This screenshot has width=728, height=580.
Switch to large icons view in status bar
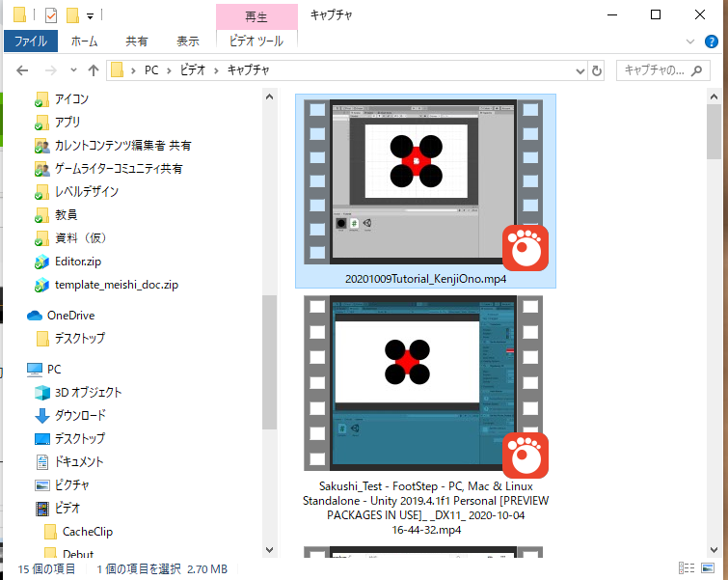708,567
